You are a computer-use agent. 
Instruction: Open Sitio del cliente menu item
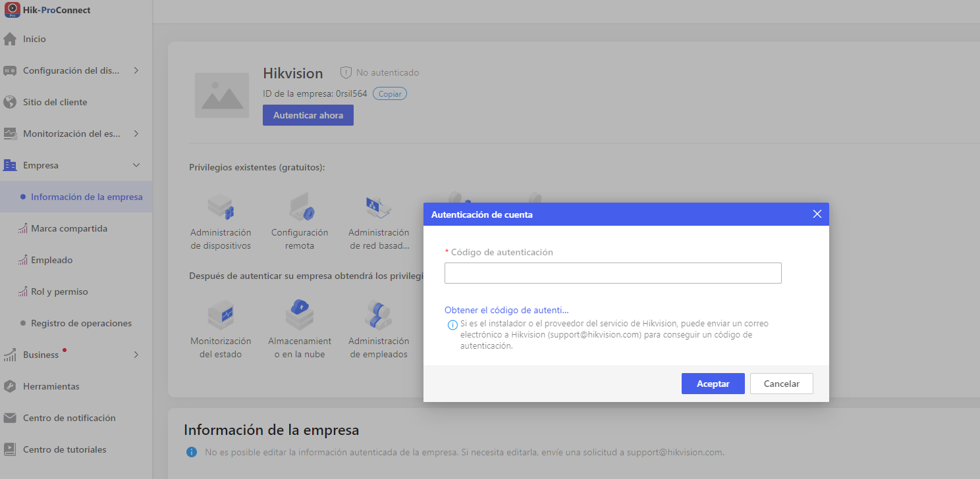(x=76, y=102)
